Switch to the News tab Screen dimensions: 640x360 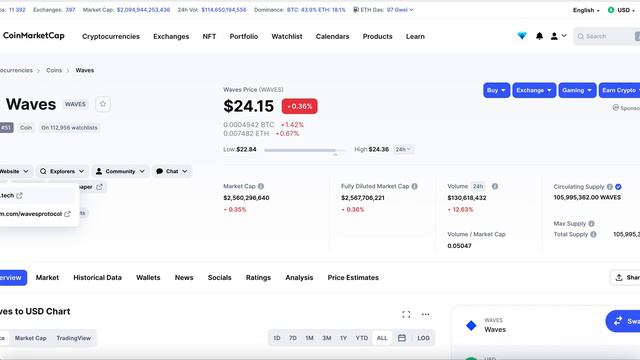point(184,278)
